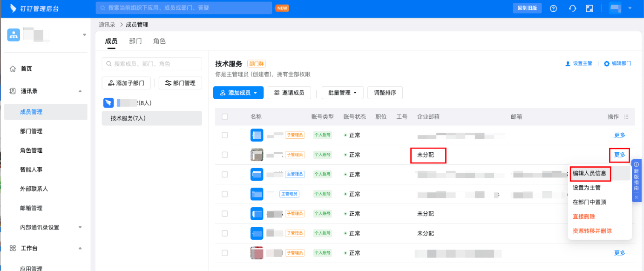Close the 新版指南 floating panel
The height and width of the screenshot is (271, 644).
click(637, 197)
